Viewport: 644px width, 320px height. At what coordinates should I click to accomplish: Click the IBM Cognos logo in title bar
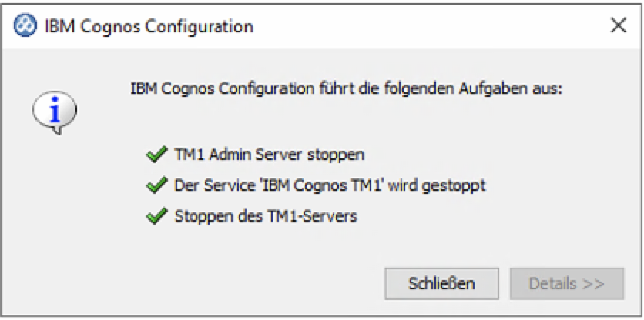tap(25, 26)
